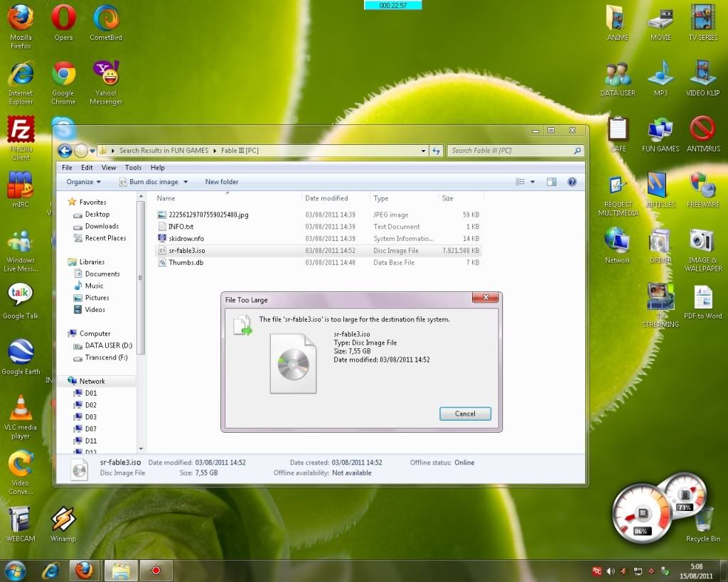
Task: Cancel the File Too Large dialog
Action: pos(465,414)
